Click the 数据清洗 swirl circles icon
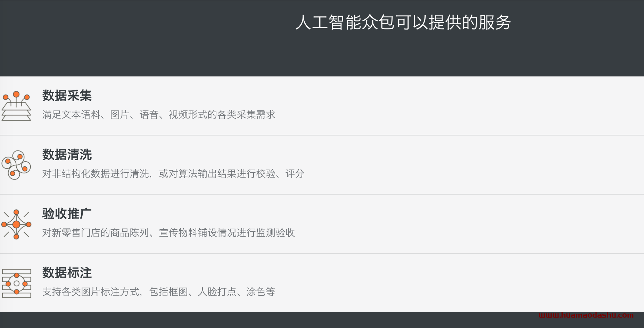644x328 pixels. 16,165
